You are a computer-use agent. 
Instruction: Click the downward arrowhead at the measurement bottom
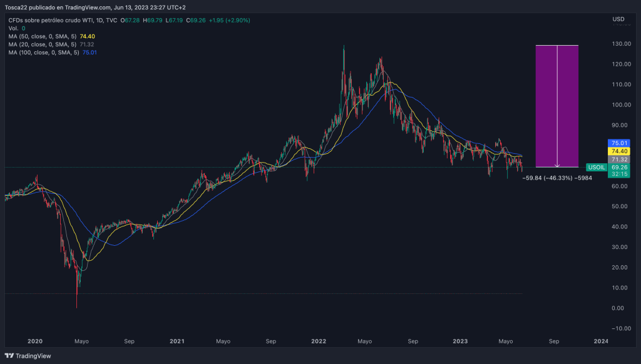[556, 165]
